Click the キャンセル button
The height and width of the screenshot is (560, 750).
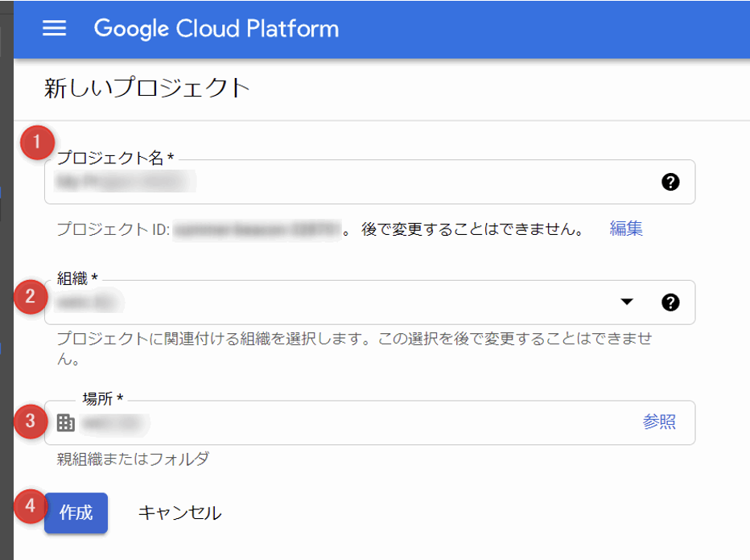click(x=179, y=513)
